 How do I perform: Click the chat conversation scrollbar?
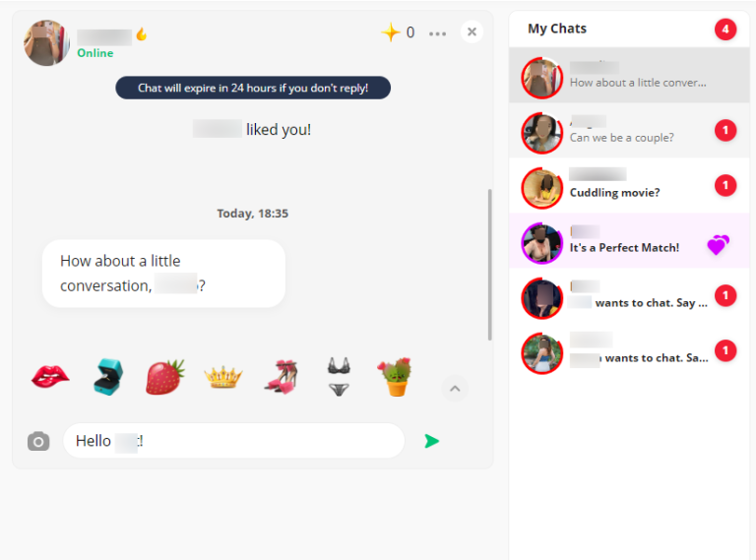pyautogui.click(x=490, y=265)
